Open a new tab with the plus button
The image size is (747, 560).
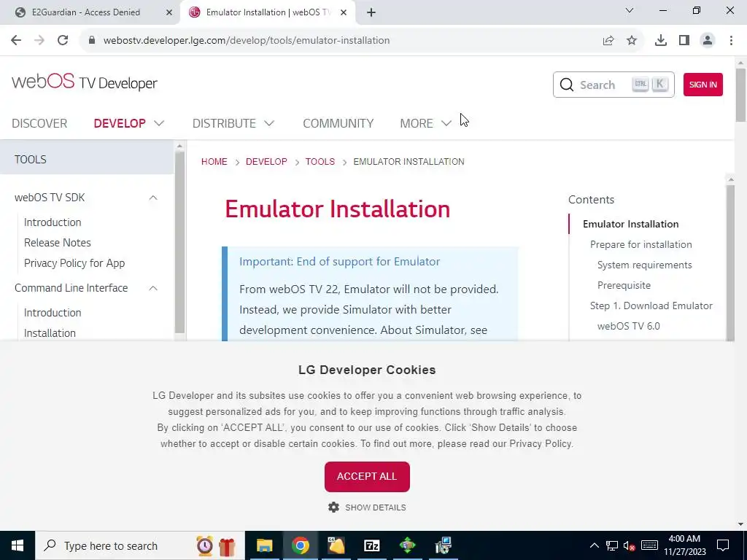pyautogui.click(x=371, y=12)
